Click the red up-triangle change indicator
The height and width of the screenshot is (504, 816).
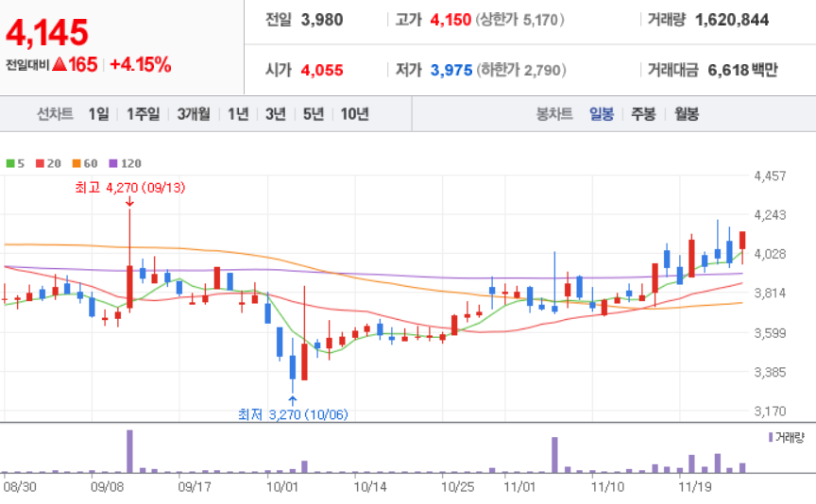[x=59, y=65]
